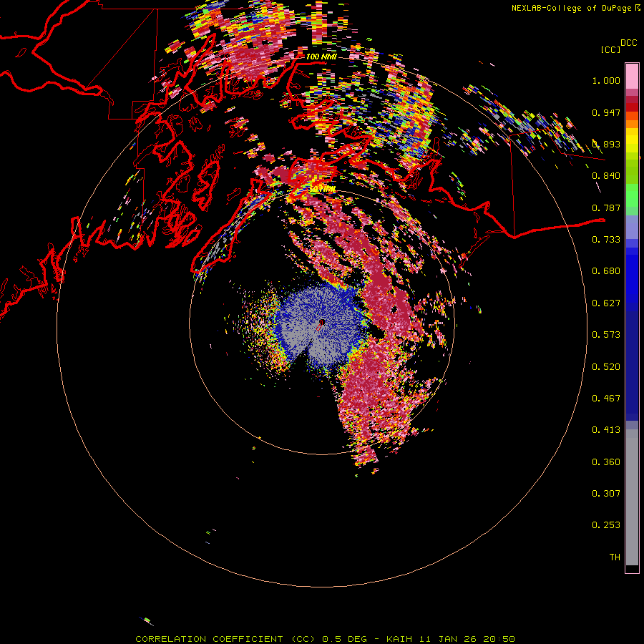Screen dimensions: 644x644
Task: Click the KAIH station identifier in caption
Action: click(x=399, y=639)
